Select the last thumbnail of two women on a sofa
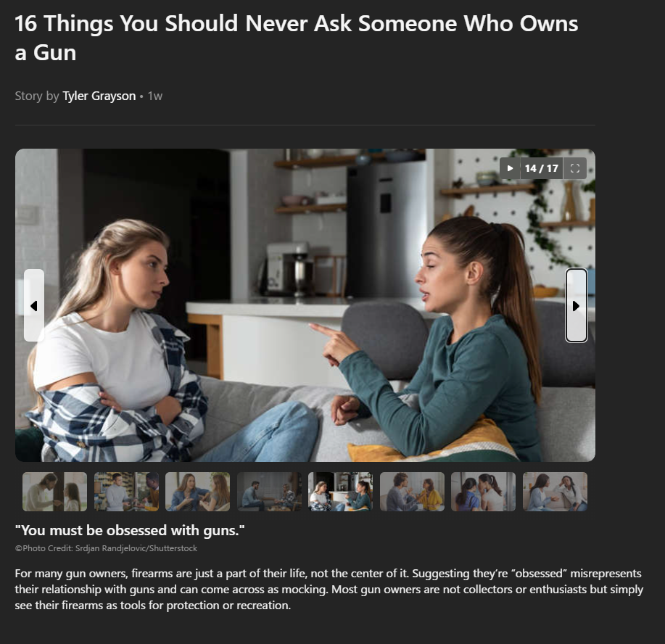 [555, 492]
